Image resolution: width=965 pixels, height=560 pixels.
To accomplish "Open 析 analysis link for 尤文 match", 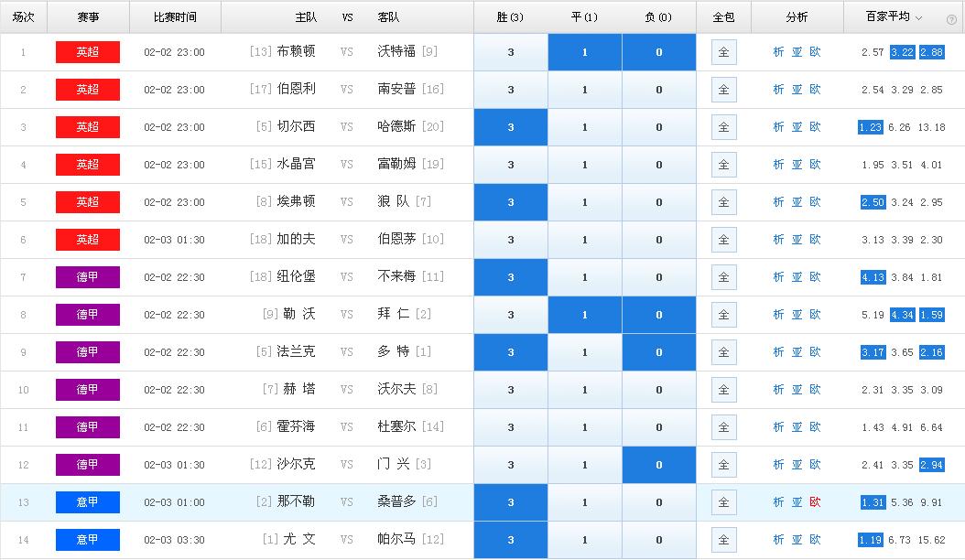I will pyautogui.click(x=778, y=540).
